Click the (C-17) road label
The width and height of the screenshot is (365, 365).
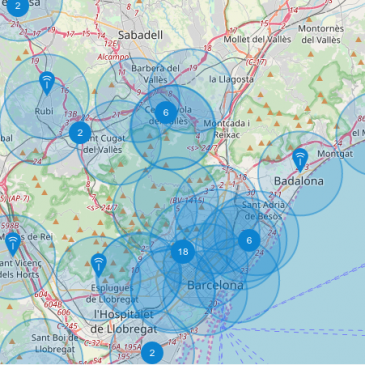click(256, 62)
